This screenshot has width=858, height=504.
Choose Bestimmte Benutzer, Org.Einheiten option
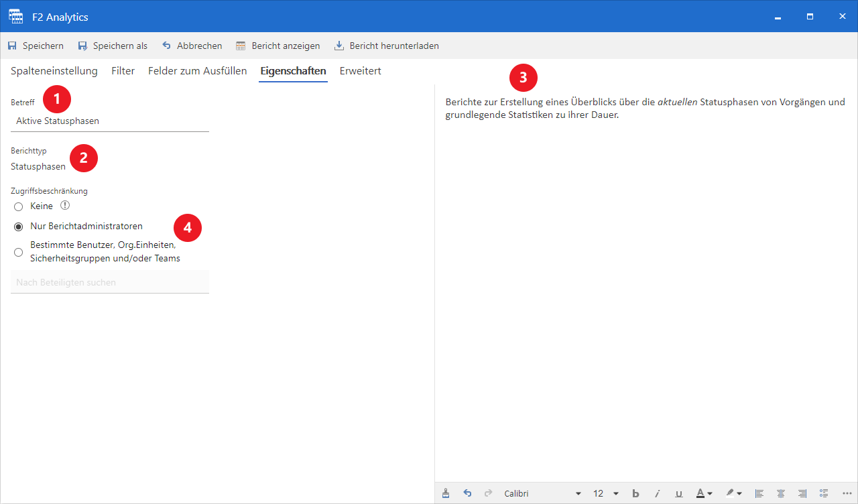tap(18, 252)
